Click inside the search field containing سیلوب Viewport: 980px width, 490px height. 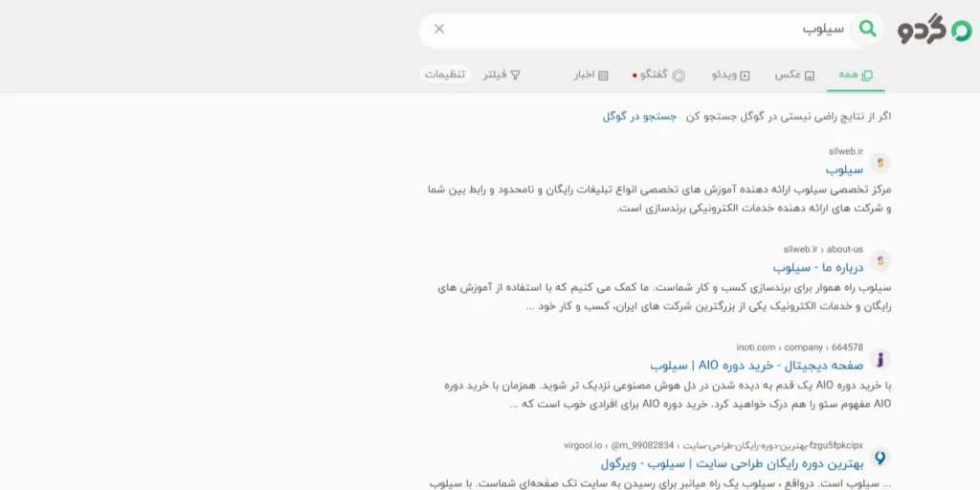coord(650,30)
